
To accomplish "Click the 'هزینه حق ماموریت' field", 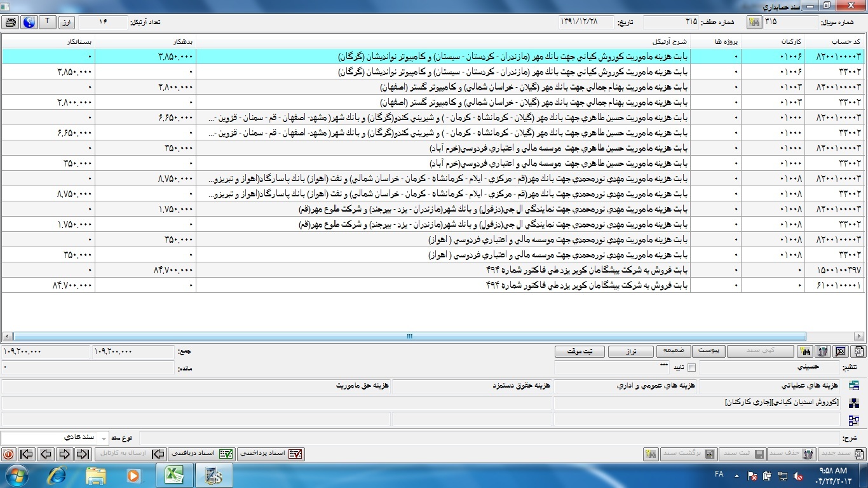I will click(196, 386).
